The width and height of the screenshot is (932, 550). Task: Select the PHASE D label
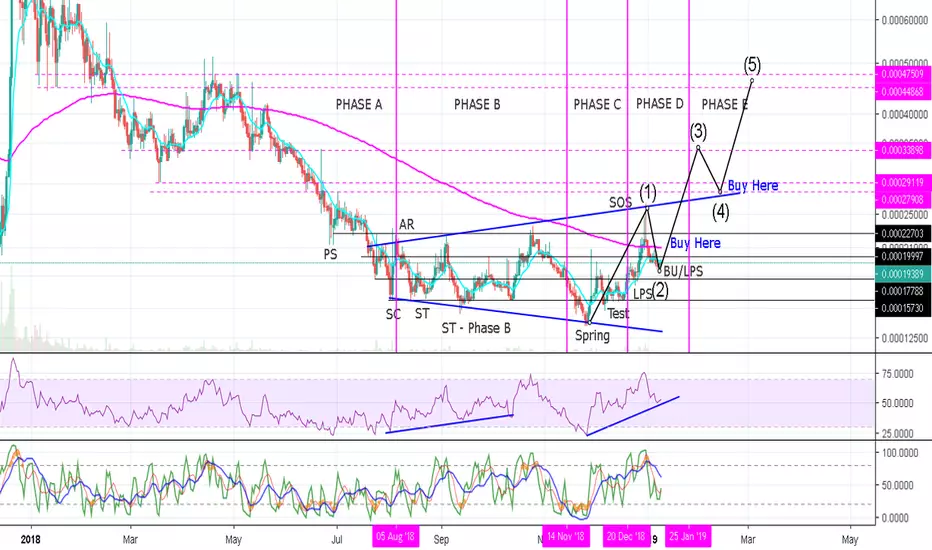coord(660,103)
